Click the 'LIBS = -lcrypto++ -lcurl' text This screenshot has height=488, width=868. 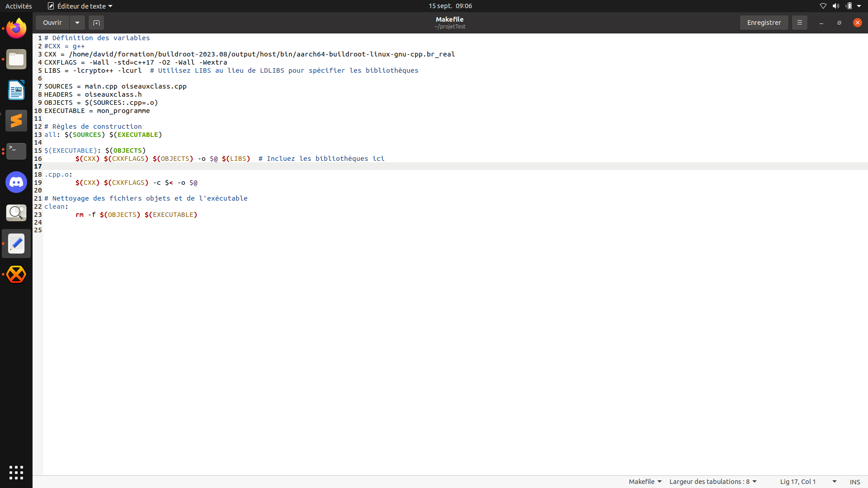click(93, 70)
